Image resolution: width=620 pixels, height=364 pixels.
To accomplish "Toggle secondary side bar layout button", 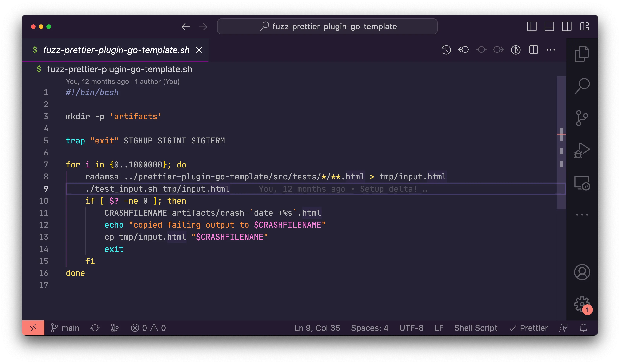I will click(x=567, y=27).
